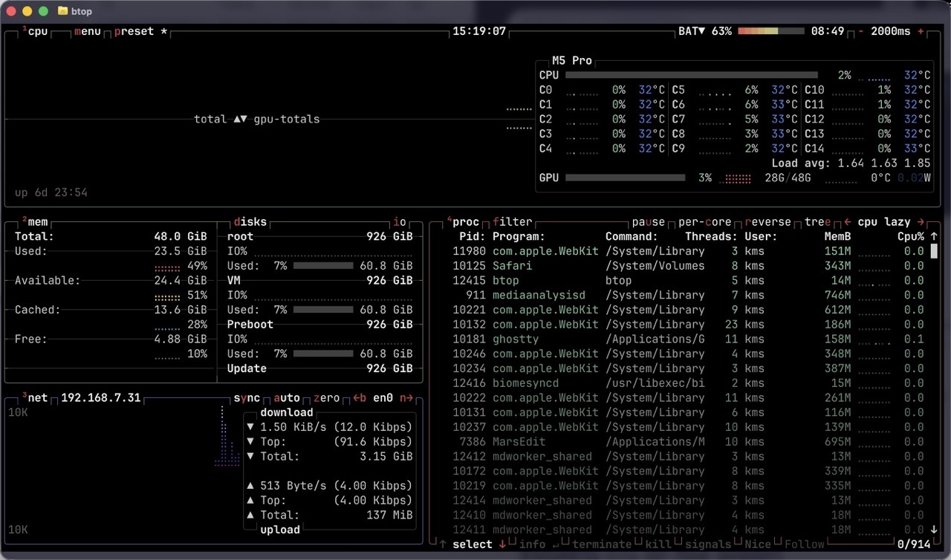The image size is (951, 560).
Task: Toggle net auto scaling
Action: pos(287,398)
